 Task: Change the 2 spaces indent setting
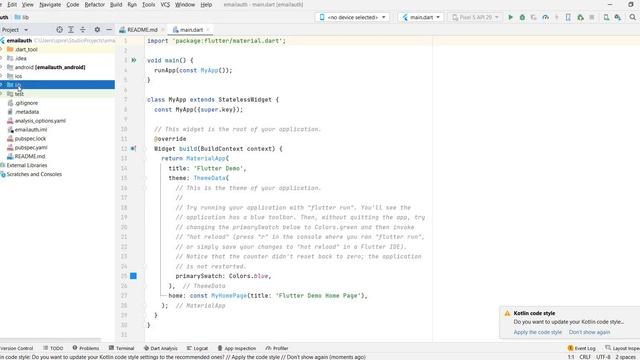[625, 357]
